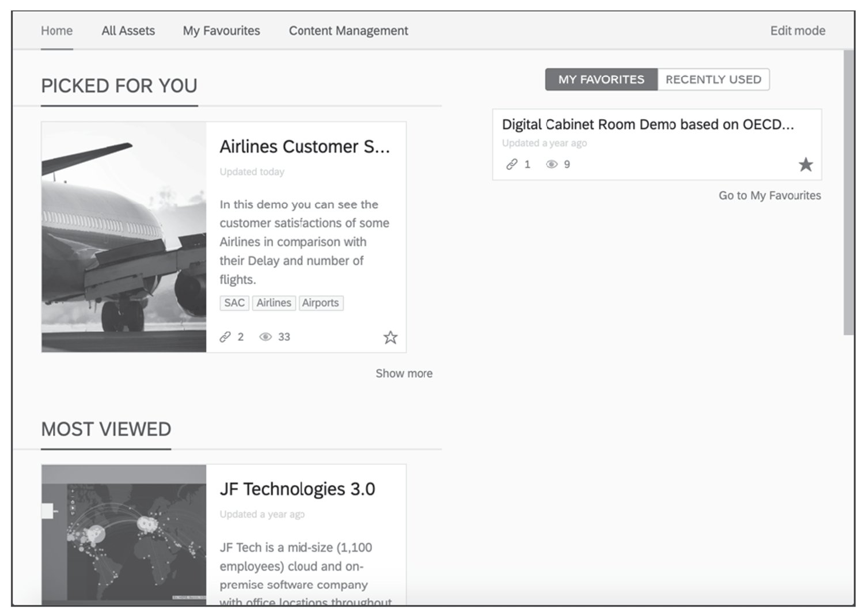Select the MY FAVORITES panel tab

click(x=601, y=79)
